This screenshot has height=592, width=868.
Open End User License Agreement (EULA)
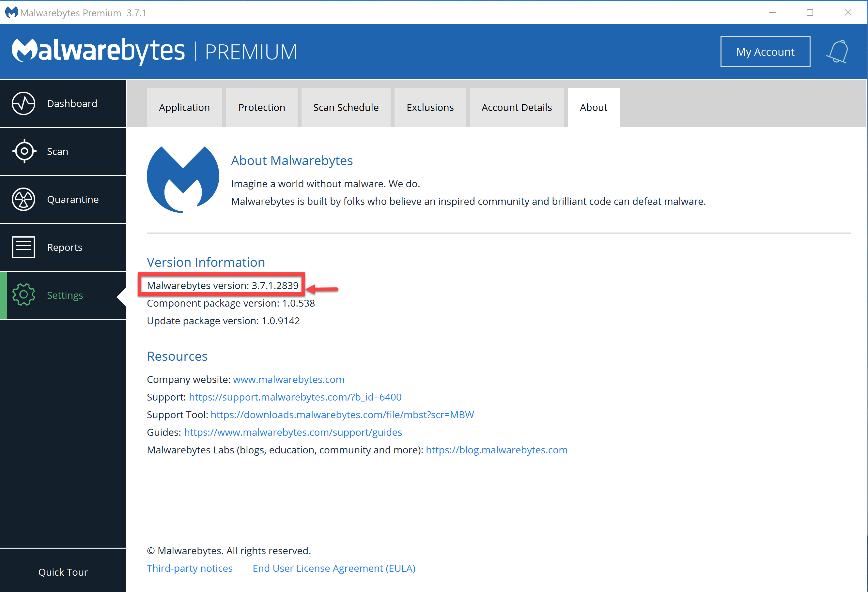coord(334,568)
